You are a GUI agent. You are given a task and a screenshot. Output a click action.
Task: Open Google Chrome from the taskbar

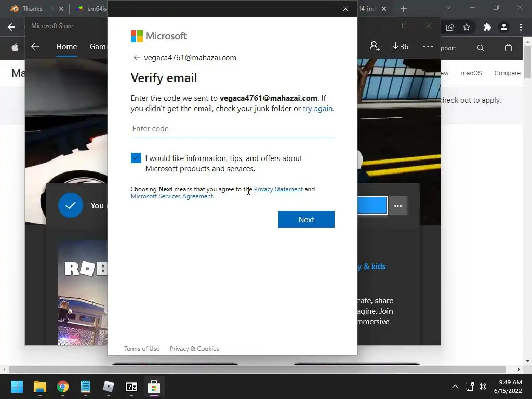pyautogui.click(x=63, y=387)
